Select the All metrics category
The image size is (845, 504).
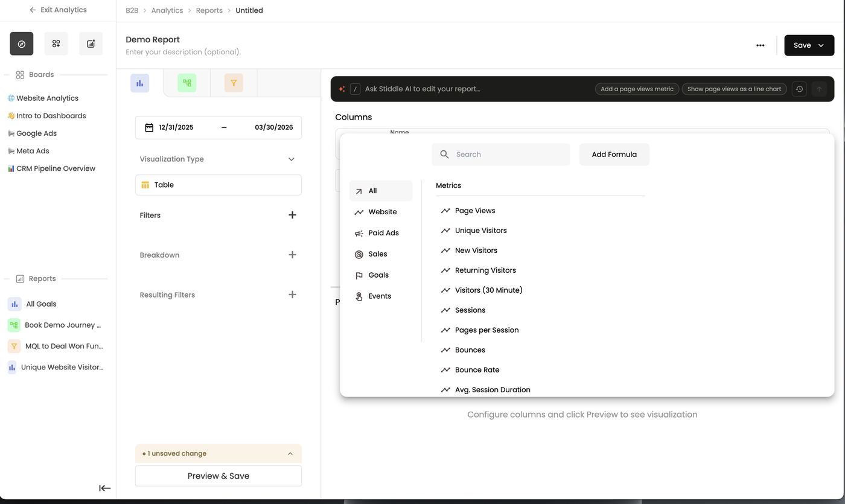pyautogui.click(x=381, y=191)
